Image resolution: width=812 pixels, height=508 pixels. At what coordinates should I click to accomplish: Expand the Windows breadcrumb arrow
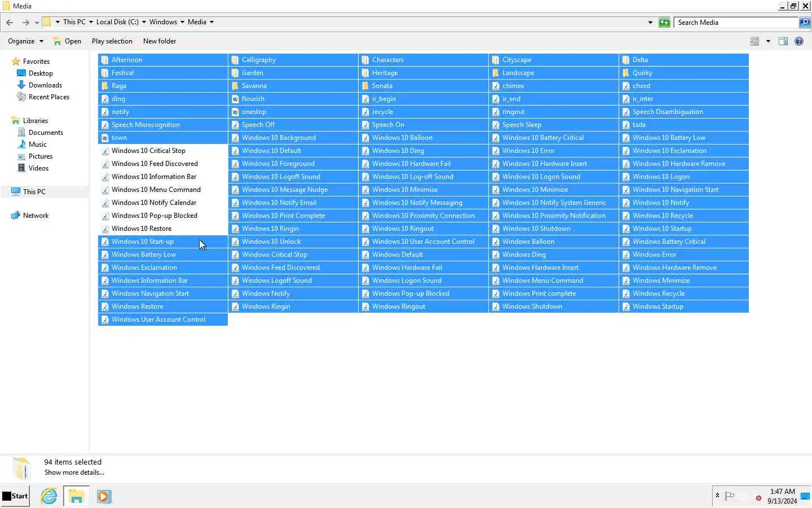click(182, 22)
